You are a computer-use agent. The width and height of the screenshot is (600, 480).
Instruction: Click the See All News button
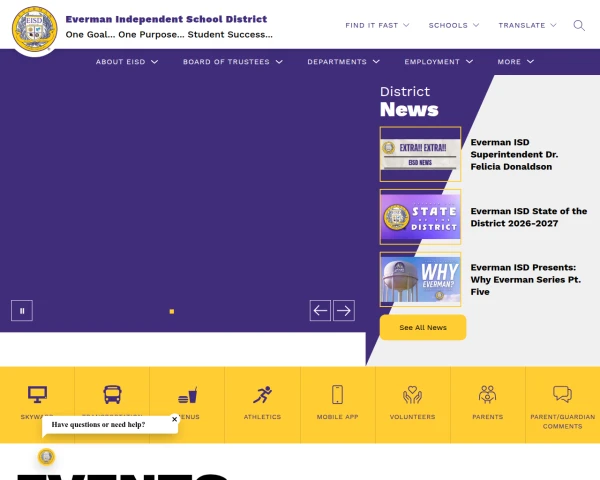click(422, 327)
